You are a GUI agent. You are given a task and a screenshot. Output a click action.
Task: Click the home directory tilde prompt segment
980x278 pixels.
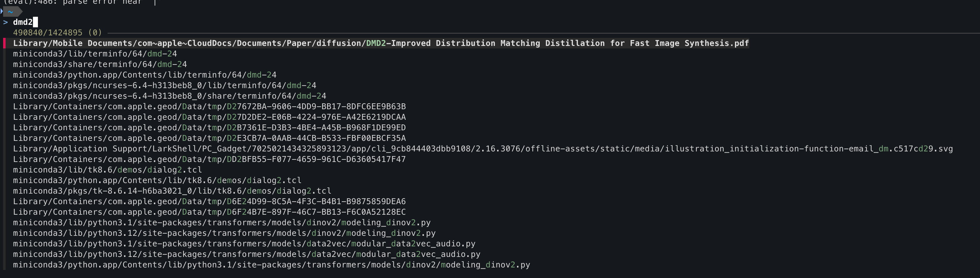click(x=11, y=12)
